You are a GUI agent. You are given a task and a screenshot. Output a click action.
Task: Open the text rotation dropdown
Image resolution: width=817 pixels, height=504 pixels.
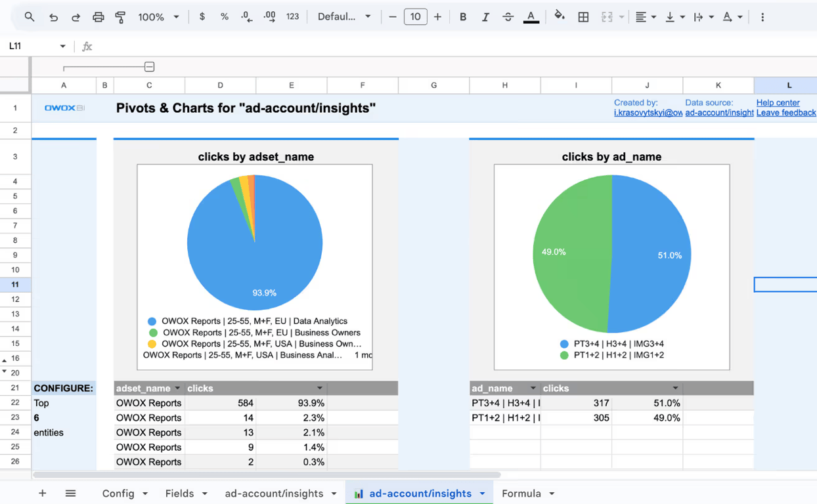coord(732,17)
